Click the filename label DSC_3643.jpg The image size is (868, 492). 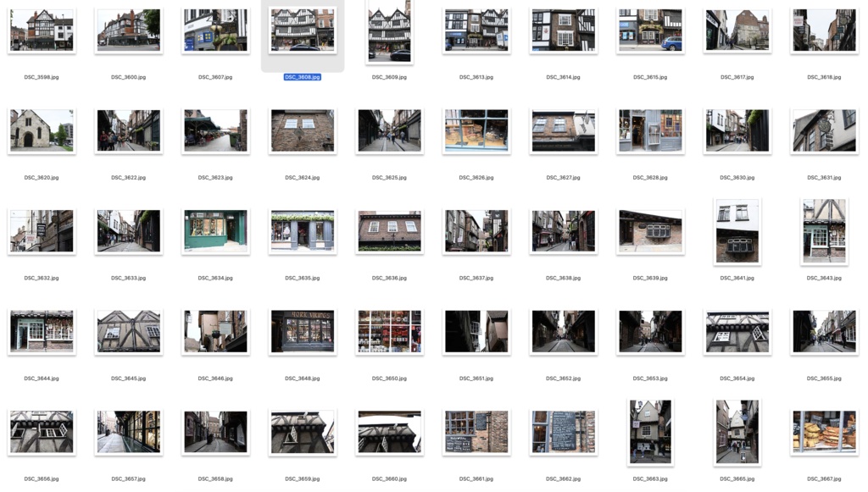(x=824, y=278)
